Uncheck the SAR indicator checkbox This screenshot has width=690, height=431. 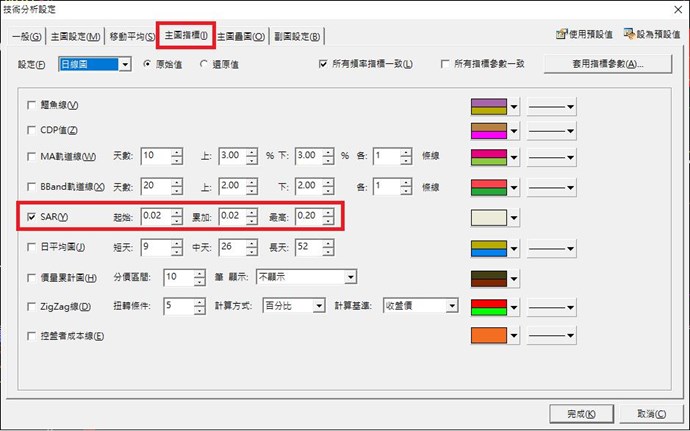click(32, 217)
